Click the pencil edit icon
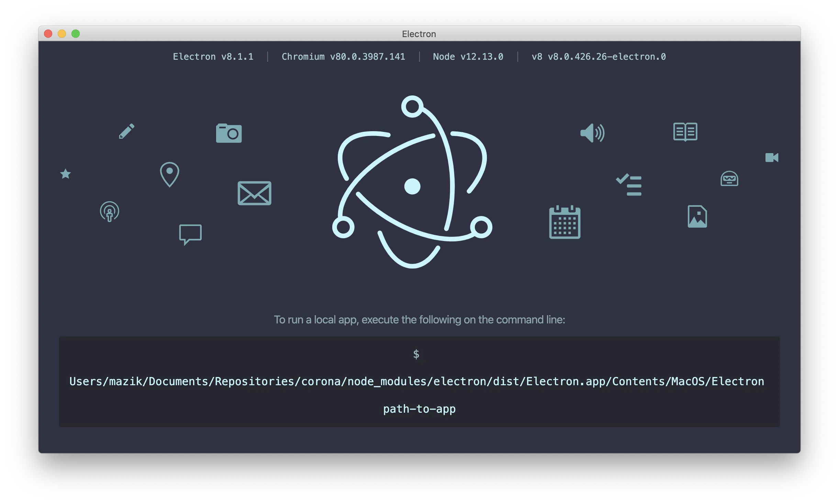839x504 pixels. pos(126,131)
